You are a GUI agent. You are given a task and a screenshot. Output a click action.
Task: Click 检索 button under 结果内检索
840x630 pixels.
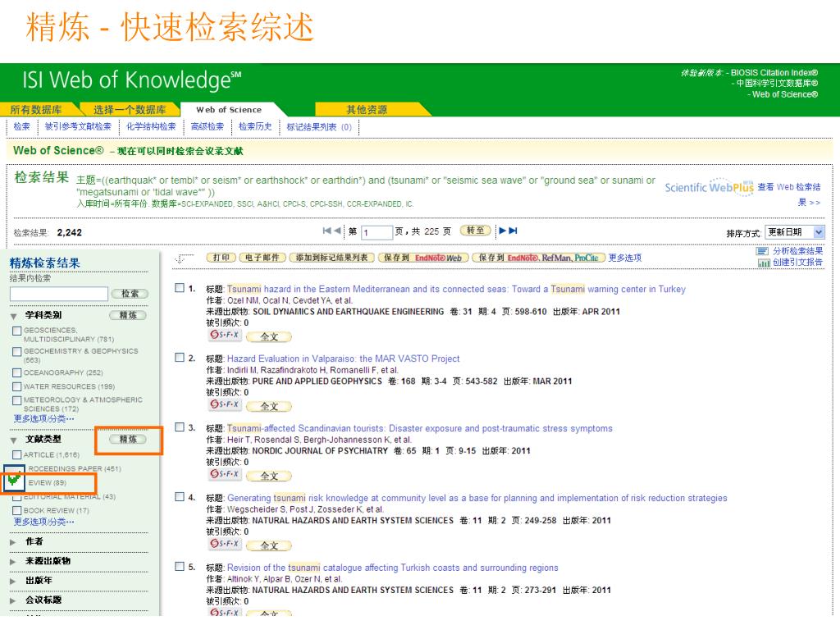[x=130, y=294]
